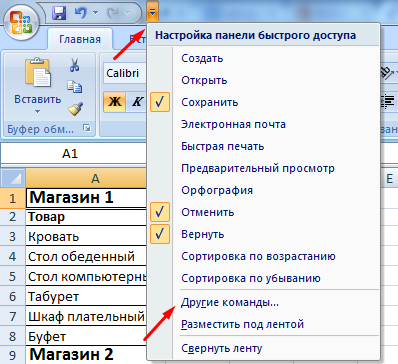398x364 pixels.
Task: Select cell containing Стол обеденный
Action: 86,256
